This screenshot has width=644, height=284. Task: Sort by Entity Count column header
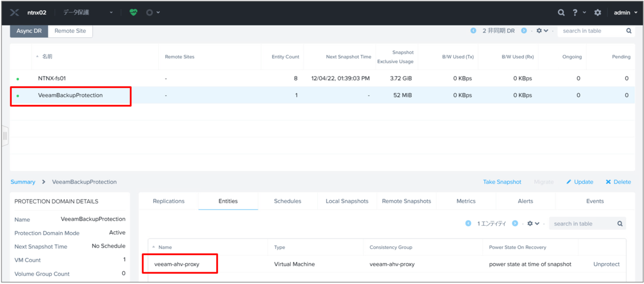click(x=285, y=57)
